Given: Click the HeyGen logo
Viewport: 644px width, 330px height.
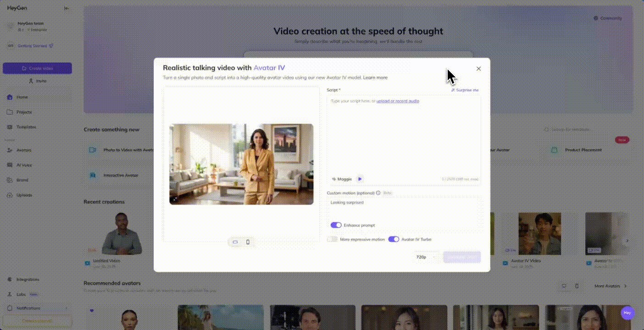Looking at the screenshot, I should [x=17, y=8].
